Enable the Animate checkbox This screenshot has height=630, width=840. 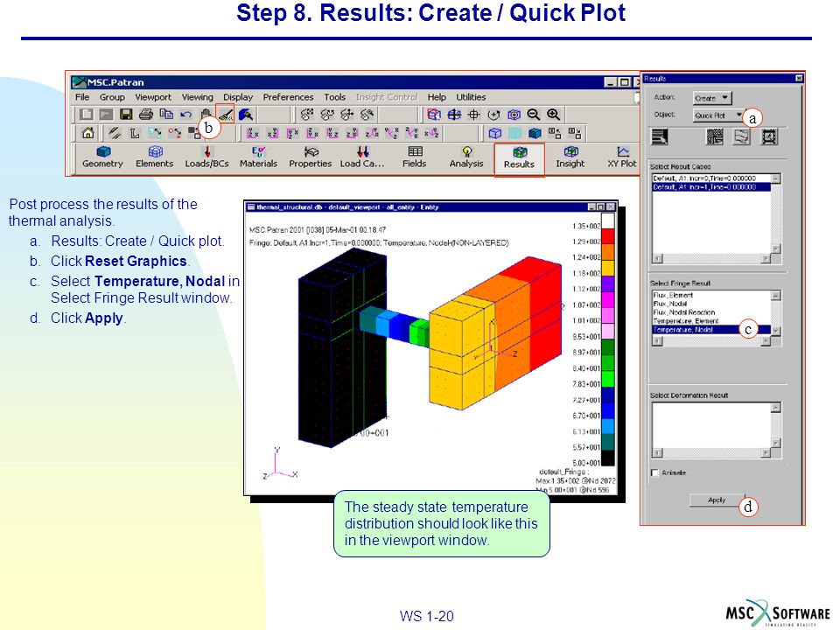(654, 472)
